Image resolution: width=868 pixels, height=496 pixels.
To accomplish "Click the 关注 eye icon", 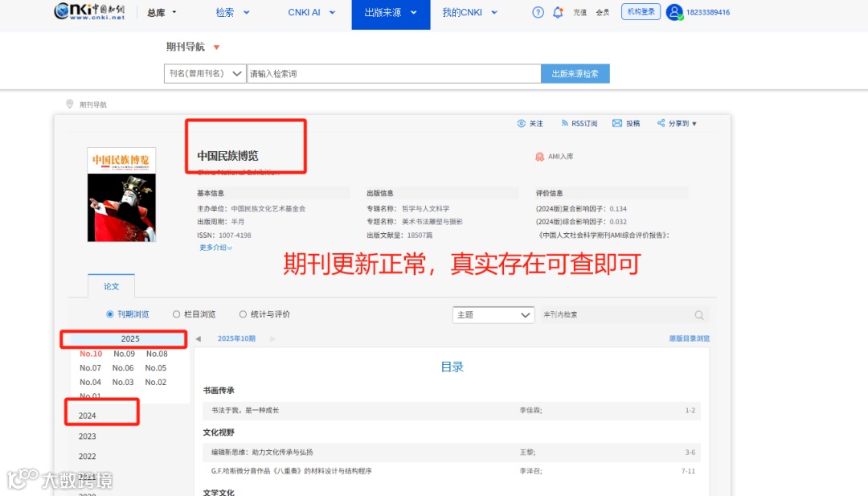I will [x=521, y=124].
